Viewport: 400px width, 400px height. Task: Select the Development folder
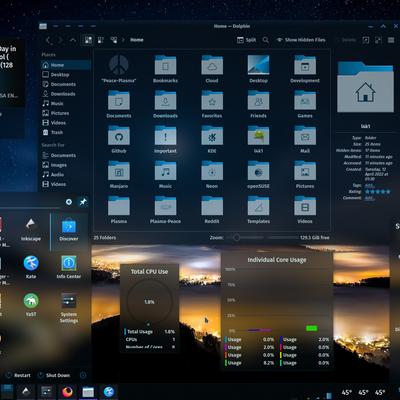(x=305, y=69)
